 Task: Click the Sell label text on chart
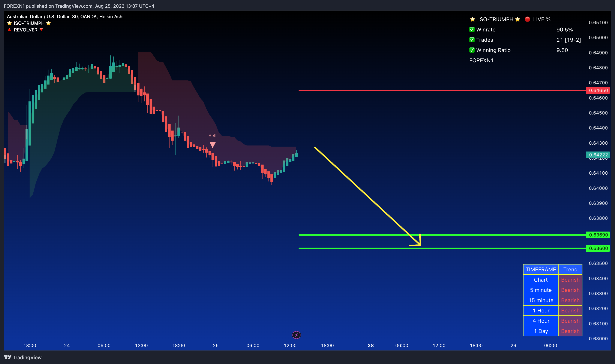pyautogui.click(x=212, y=135)
